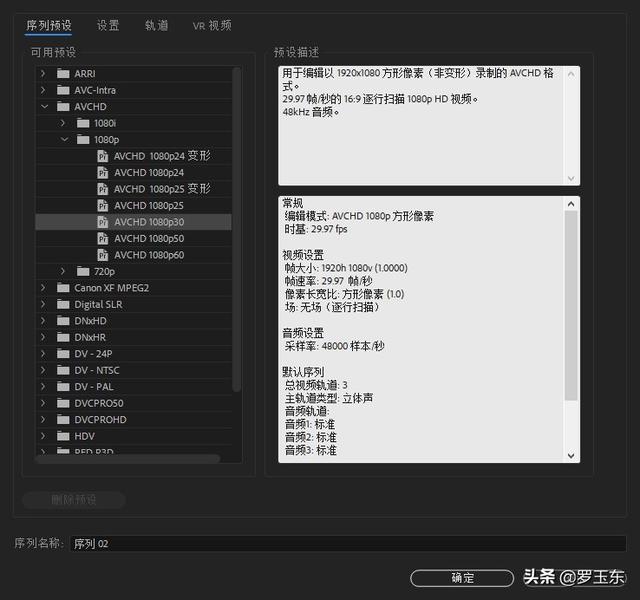
Task: Click the AVCHD folder icon
Action: coord(63,107)
